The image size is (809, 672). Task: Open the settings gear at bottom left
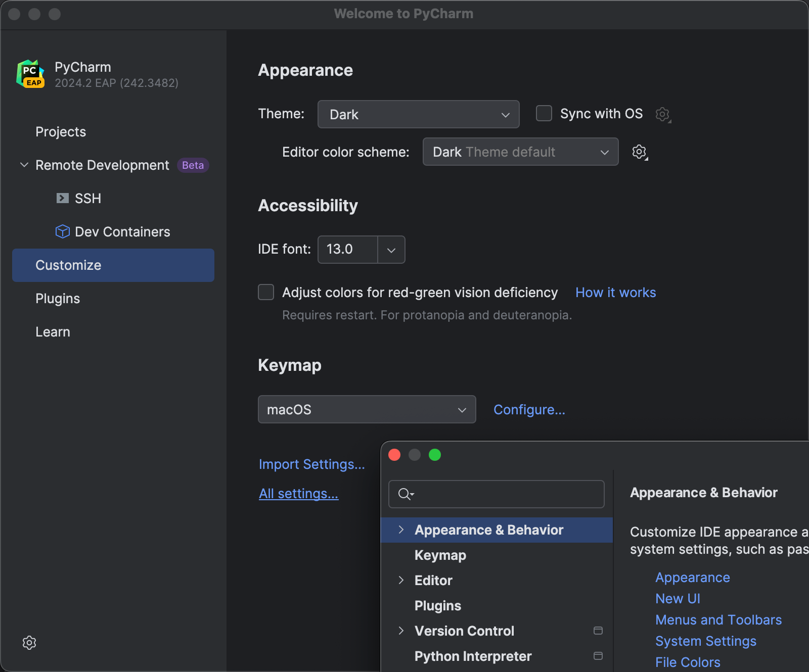(29, 643)
